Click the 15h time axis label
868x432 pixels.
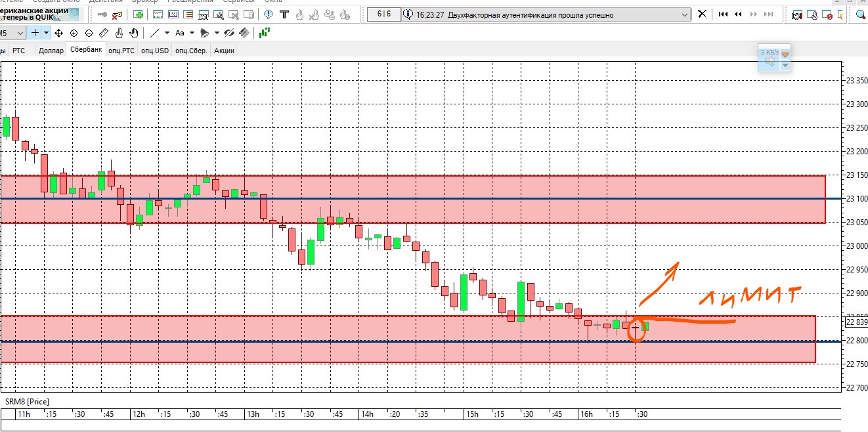471,414
